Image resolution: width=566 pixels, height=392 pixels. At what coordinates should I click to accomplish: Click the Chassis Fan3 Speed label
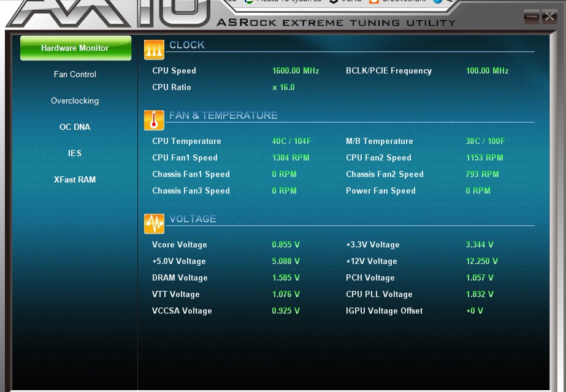[191, 190]
